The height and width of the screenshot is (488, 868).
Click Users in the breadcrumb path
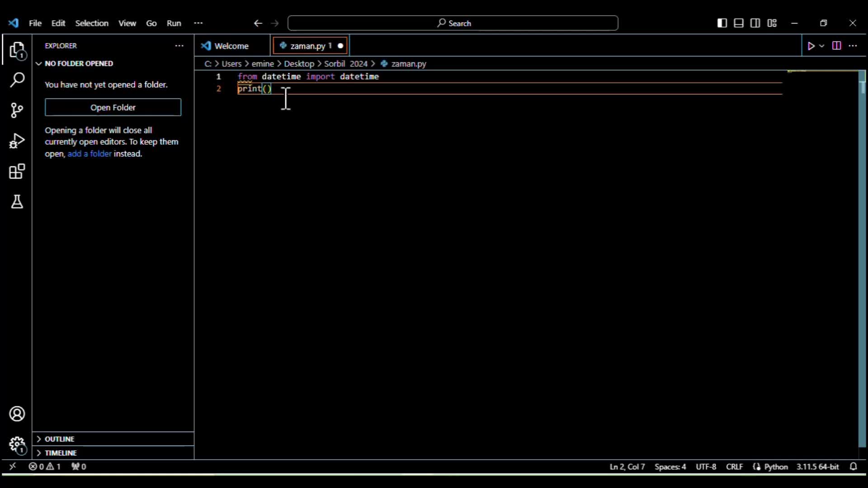[x=231, y=64]
